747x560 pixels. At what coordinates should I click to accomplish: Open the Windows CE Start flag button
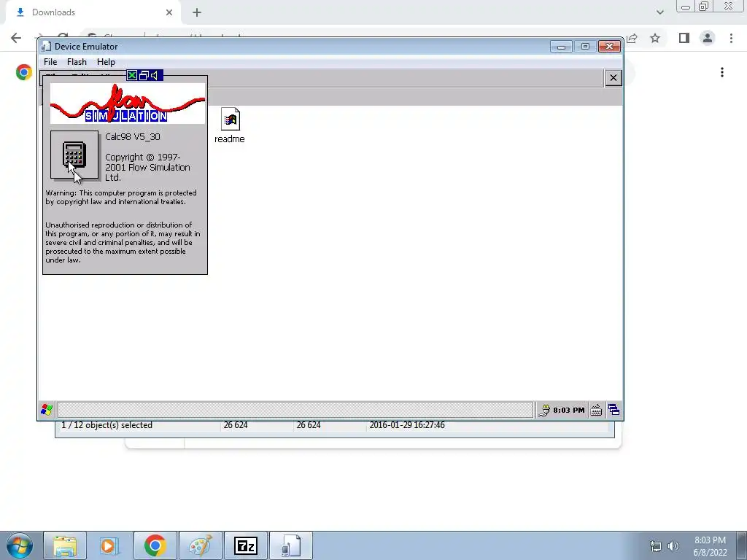point(47,410)
